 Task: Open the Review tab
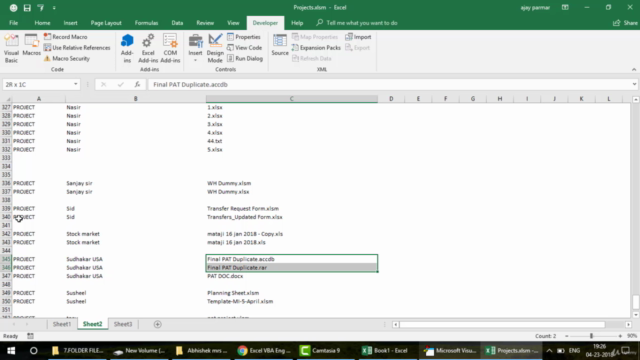[205, 23]
